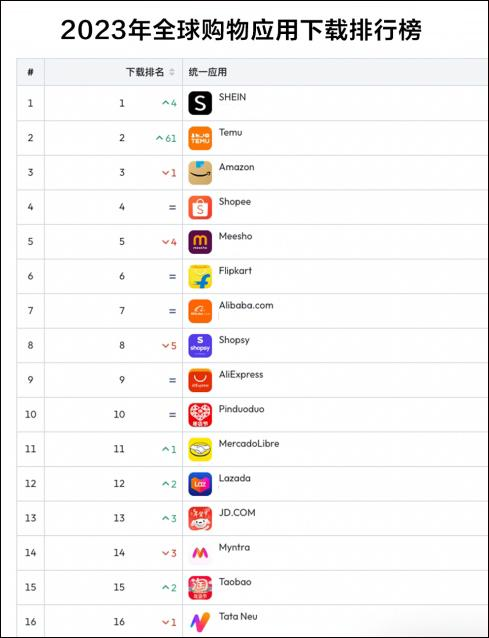Click the # column header

(30, 72)
